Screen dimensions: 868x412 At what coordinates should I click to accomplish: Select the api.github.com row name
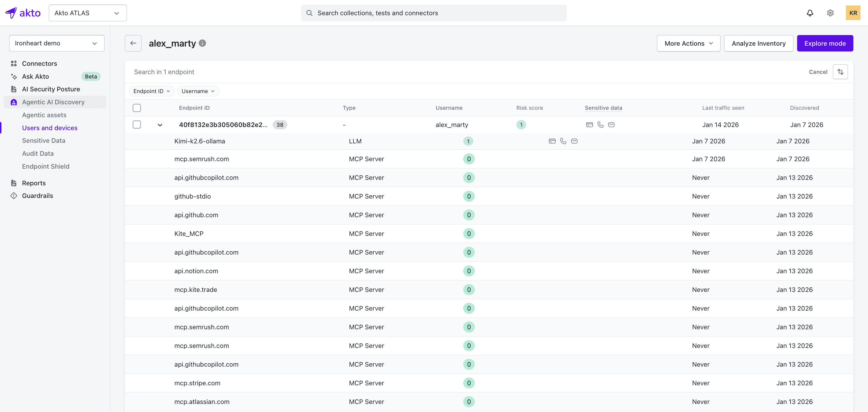(x=196, y=215)
